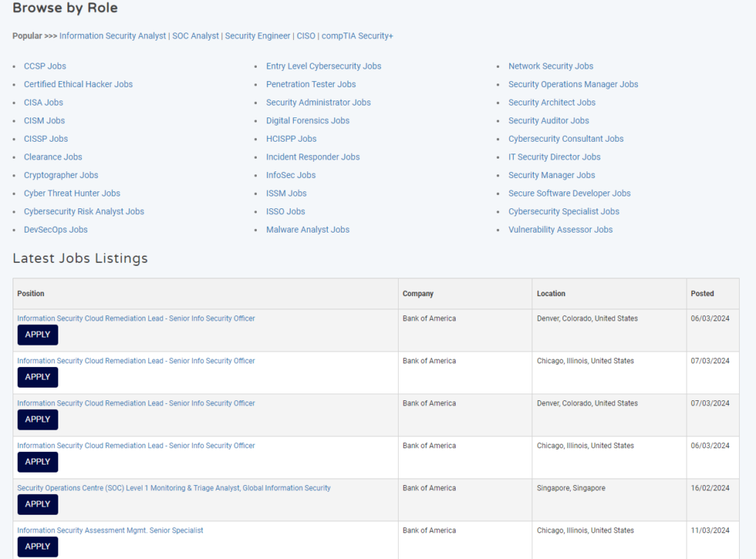Go to CISA Jobs

pos(44,102)
